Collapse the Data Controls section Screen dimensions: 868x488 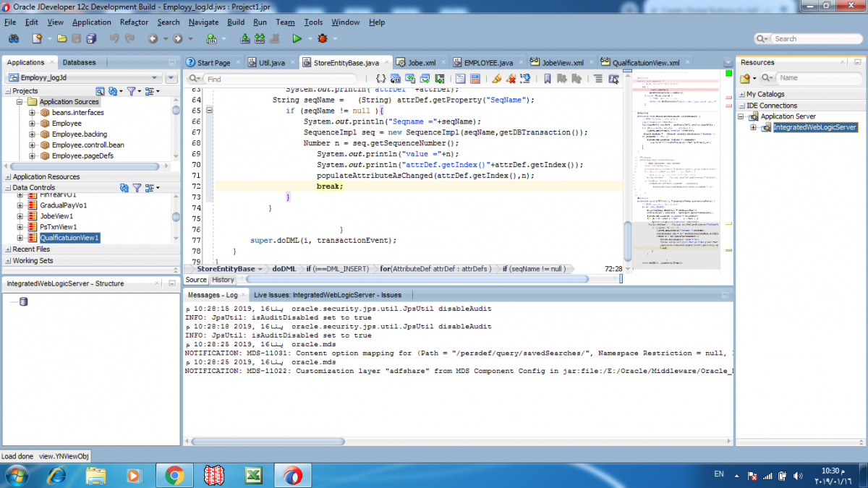(8, 188)
